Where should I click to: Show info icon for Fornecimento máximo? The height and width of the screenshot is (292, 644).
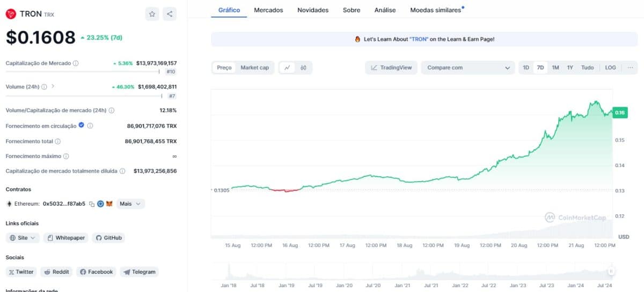[66, 156]
